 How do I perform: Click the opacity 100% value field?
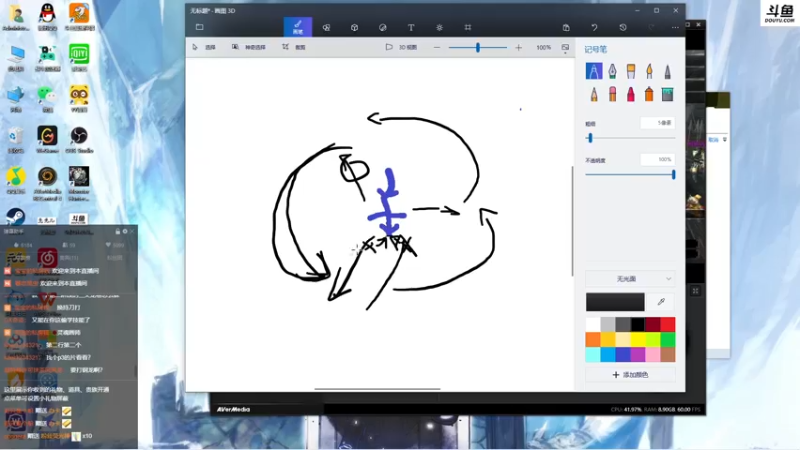(658, 159)
